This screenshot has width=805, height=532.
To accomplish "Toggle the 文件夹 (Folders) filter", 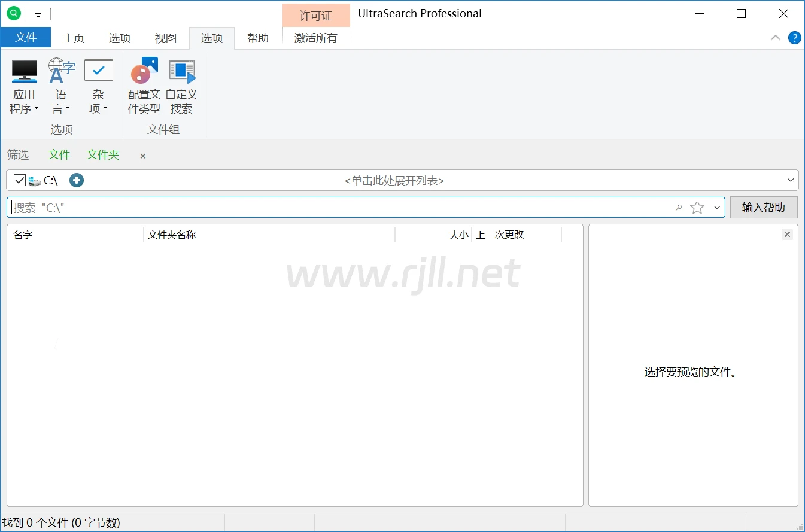I will click(103, 155).
